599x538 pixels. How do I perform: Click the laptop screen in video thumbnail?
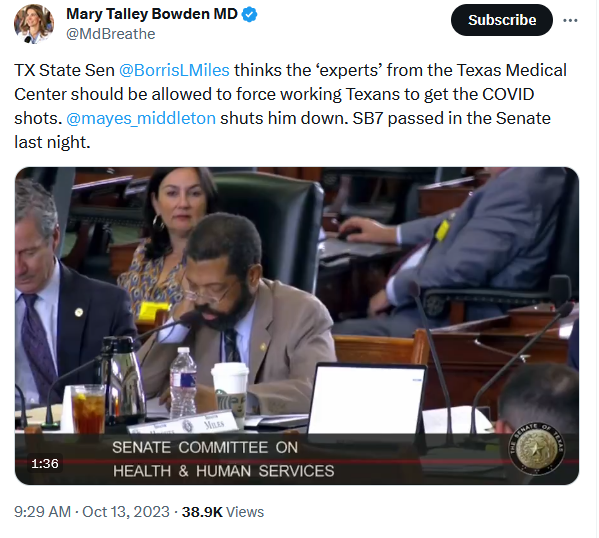[367, 399]
